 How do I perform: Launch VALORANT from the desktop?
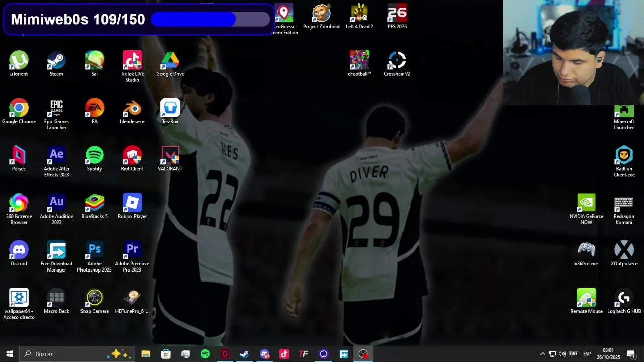pyautogui.click(x=170, y=159)
